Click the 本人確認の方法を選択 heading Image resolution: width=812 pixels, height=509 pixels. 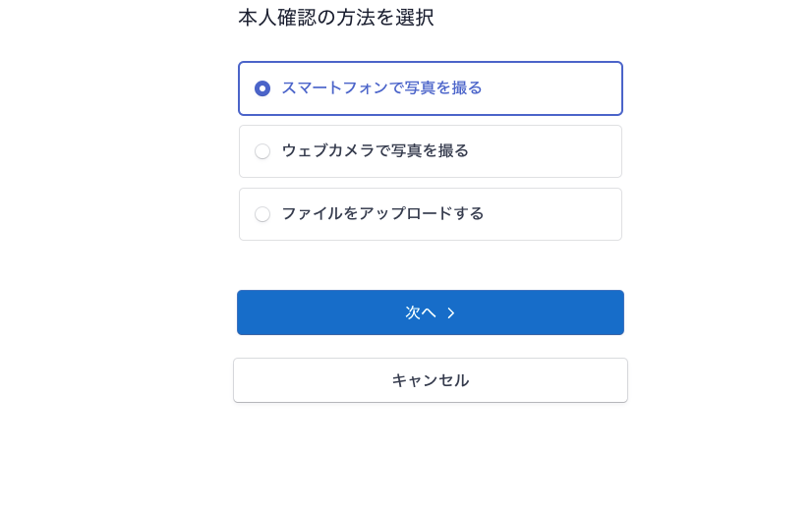[335, 18]
